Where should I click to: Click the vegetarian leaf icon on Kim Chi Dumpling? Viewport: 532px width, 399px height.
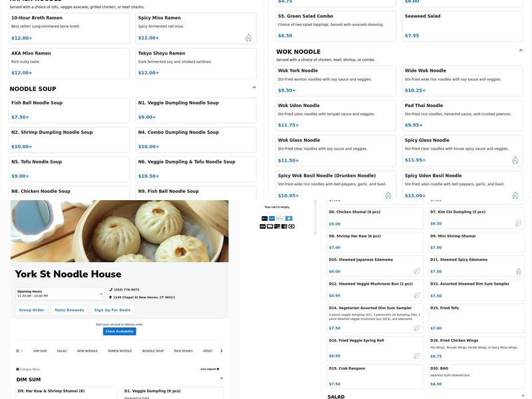pos(518,223)
